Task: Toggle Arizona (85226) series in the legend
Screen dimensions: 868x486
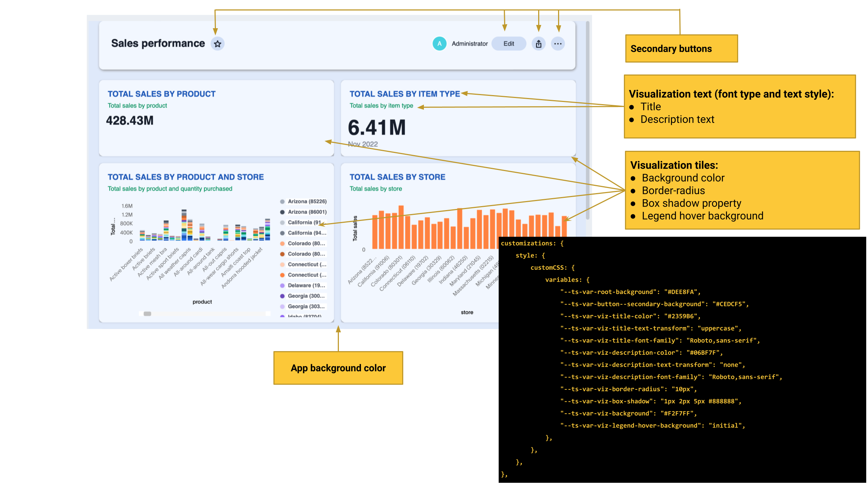Action: point(307,201)
